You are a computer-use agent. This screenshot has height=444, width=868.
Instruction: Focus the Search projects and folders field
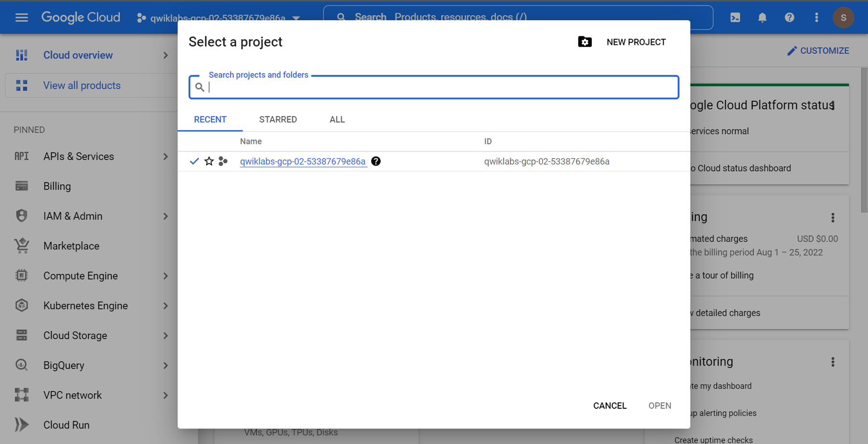[434, 87]
